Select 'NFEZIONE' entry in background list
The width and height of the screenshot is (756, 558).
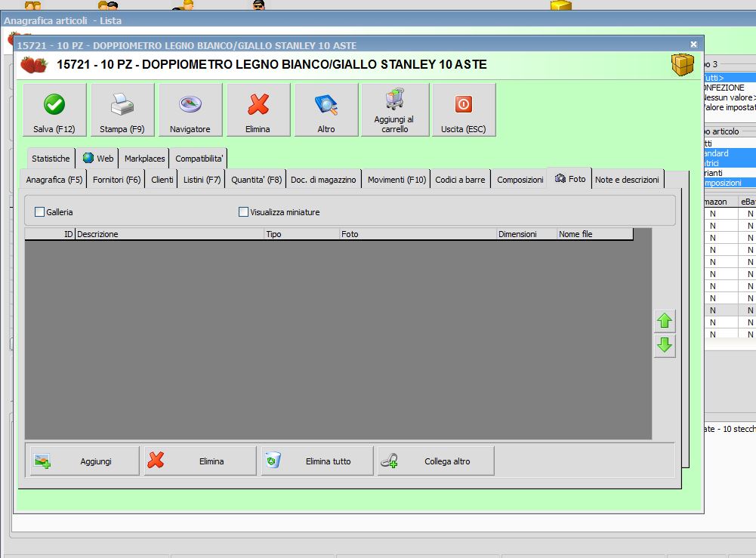coord(730,88)
